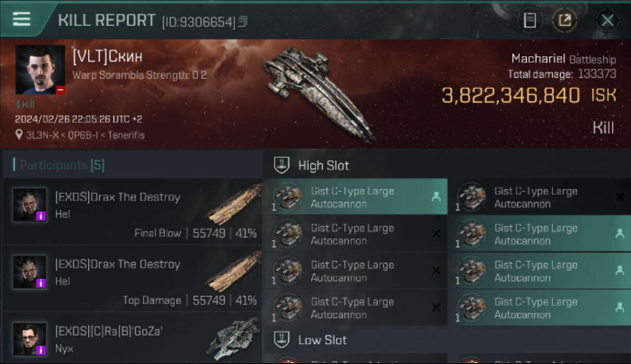Click the victim name [VLT]Скин

(108, 57)
